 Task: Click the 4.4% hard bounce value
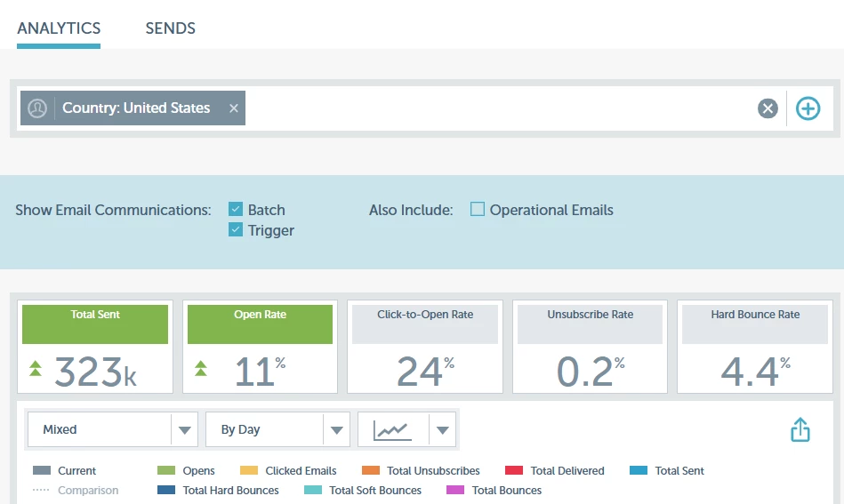click(x=755, y=372)
